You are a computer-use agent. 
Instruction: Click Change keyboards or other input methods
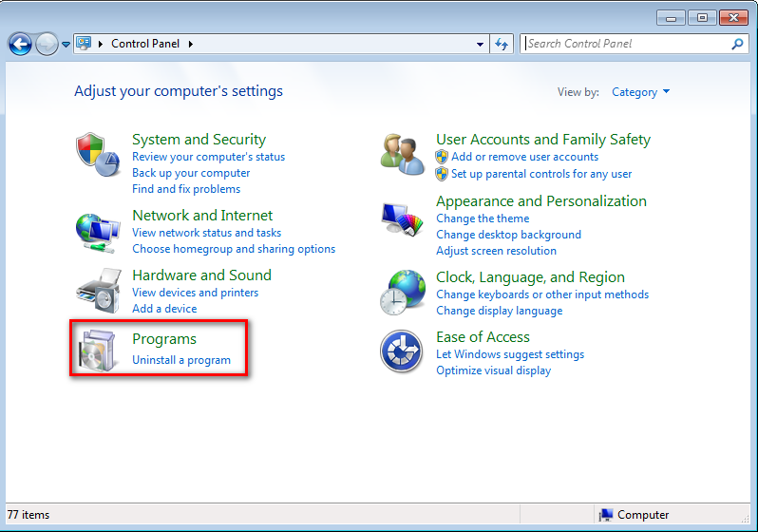pos(542,294)
